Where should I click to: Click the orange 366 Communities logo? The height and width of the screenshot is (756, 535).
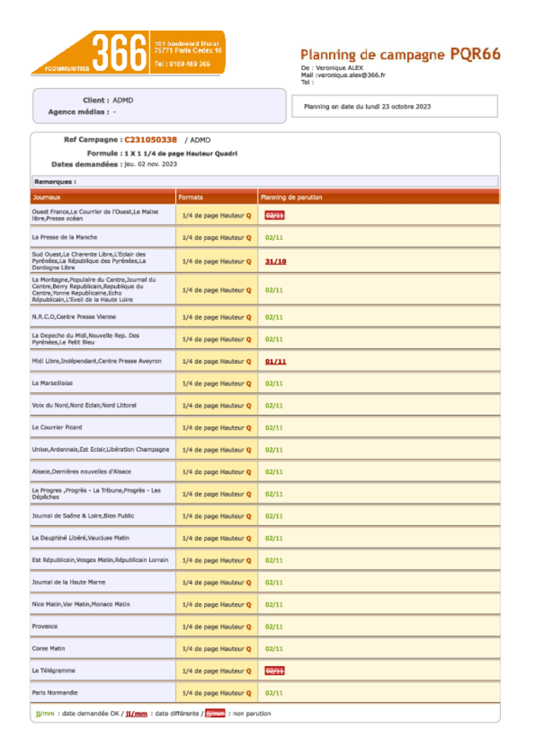pyautogui.click(x=129, y=52)
